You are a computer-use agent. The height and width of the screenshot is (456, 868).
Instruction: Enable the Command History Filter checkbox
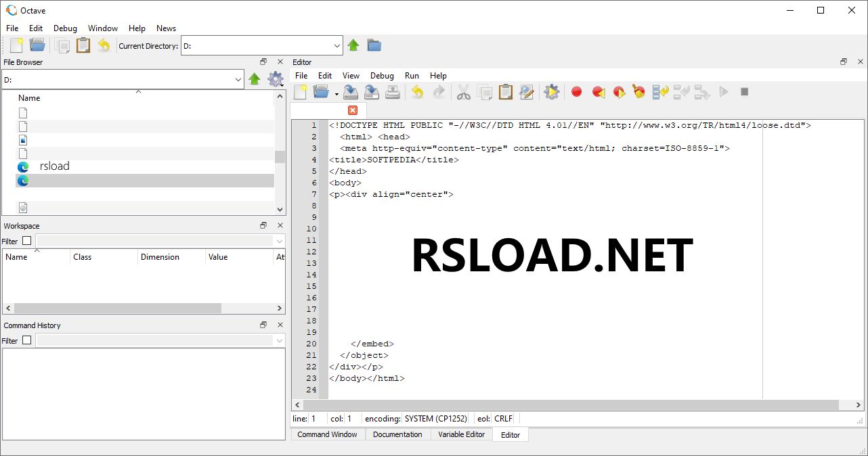click(x=27, y=340)
